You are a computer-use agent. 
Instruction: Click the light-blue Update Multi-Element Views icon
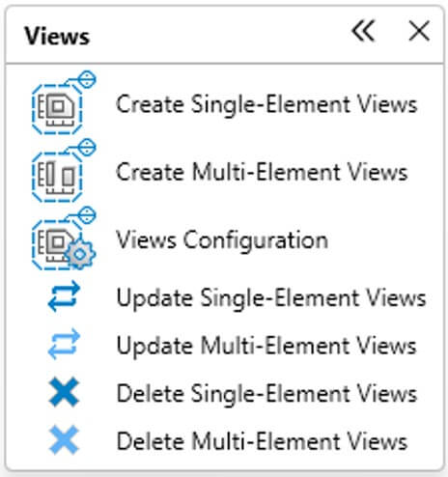pyautogui.click(x=64, y=344)
